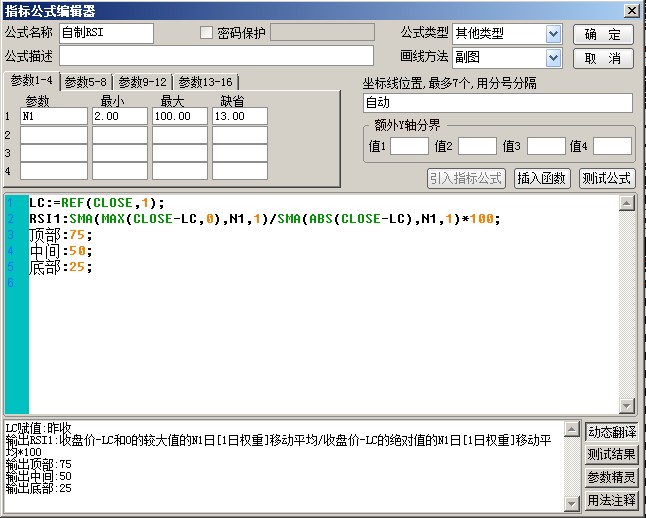Click code line 底部:25;
The height and width of the screenshot is (518, 646).
(x=61, y=267)
